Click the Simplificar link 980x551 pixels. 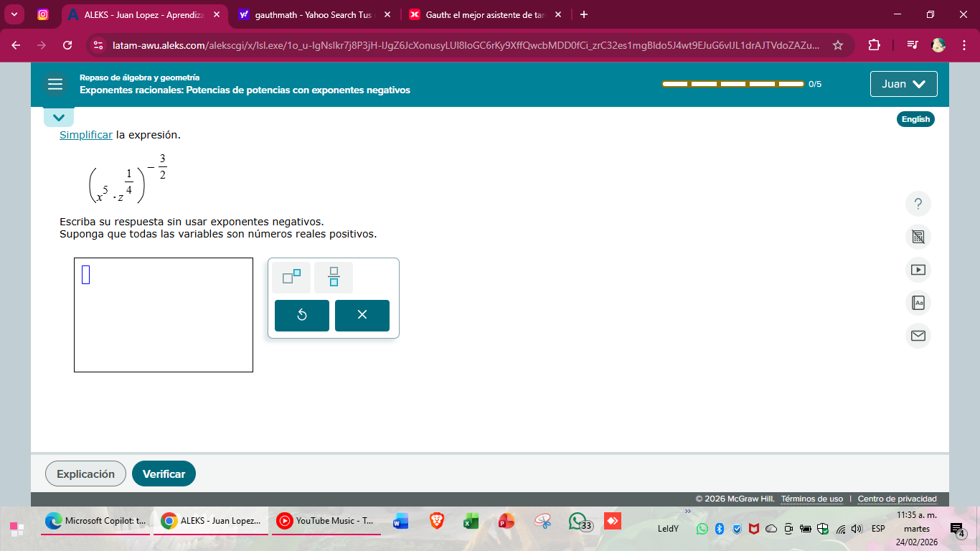point(85,135)
